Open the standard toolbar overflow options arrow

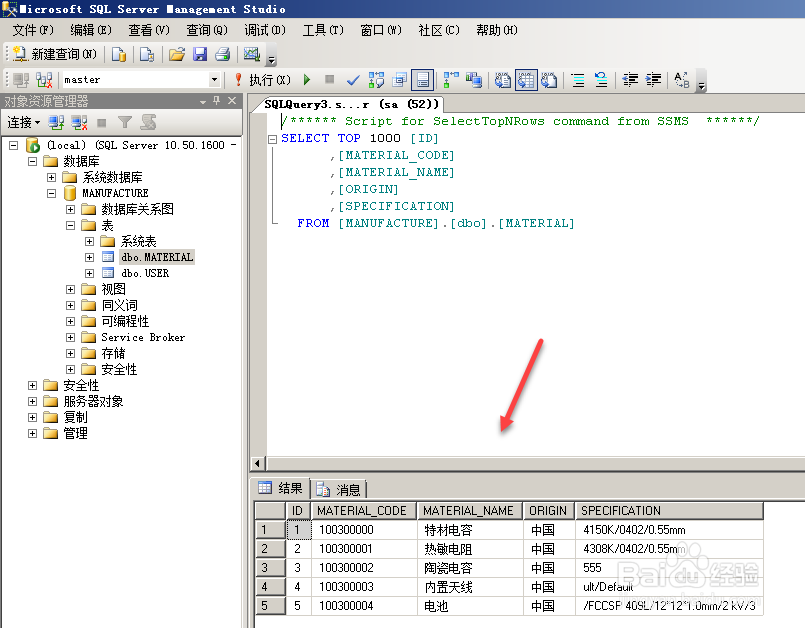272,56
